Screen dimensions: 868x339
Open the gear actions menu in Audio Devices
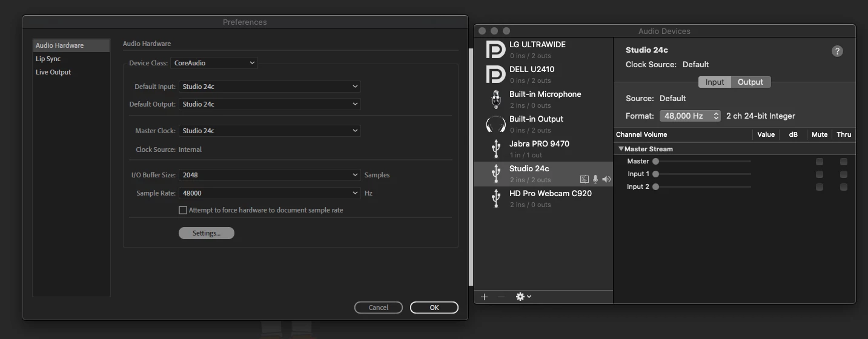coord(523,297)
